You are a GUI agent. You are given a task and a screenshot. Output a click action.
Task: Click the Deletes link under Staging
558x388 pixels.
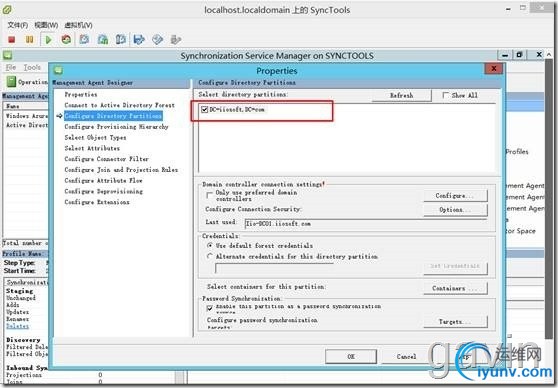[x=17, y=326]
